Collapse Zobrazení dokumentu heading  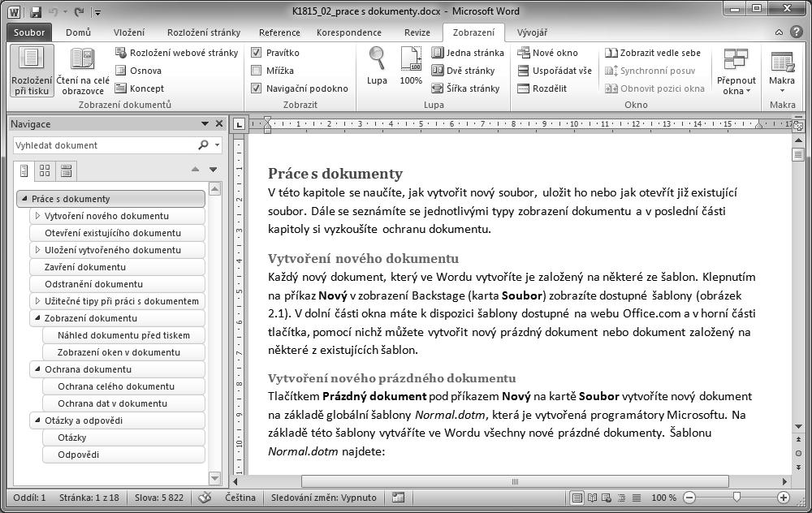pyautogui.click(x=37, y=318)
